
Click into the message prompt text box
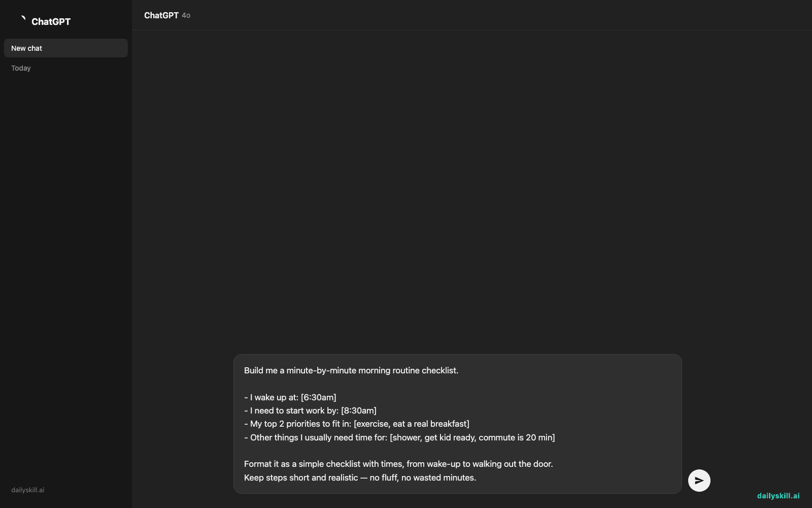[457, 424]
